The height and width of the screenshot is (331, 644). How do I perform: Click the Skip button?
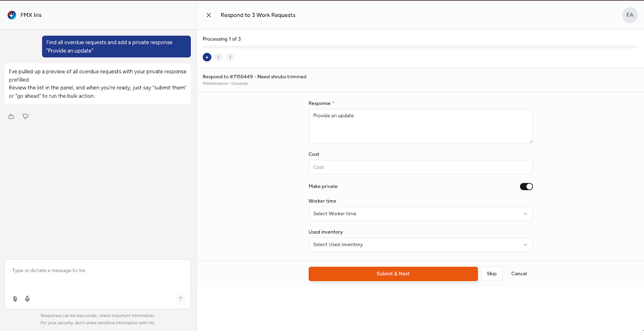(491, 274)
